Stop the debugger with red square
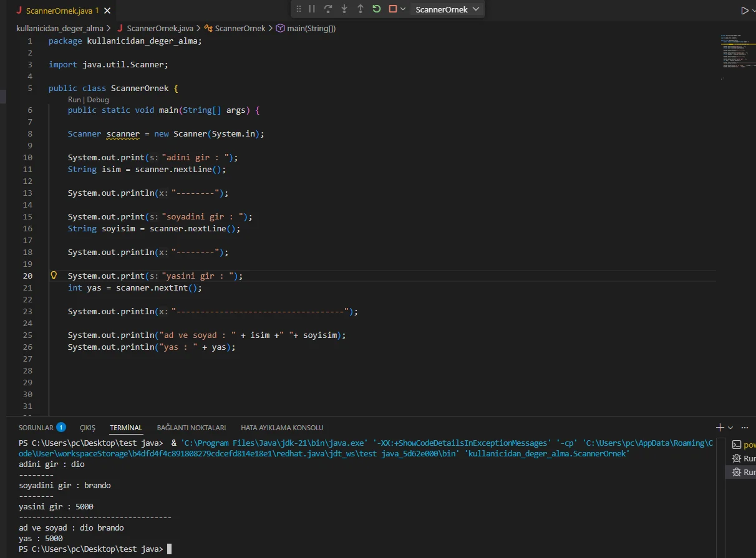Image resolution: width=756 pixels, height=558 pixels. (393, 9)
